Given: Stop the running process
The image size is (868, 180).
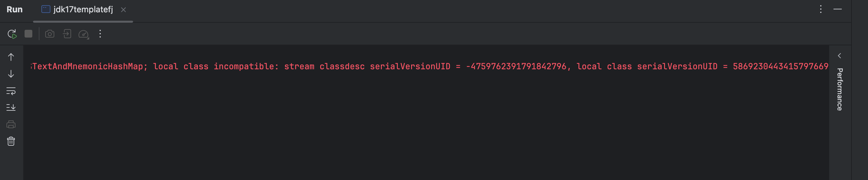Looking at the screenshot, I should [28, 34].
